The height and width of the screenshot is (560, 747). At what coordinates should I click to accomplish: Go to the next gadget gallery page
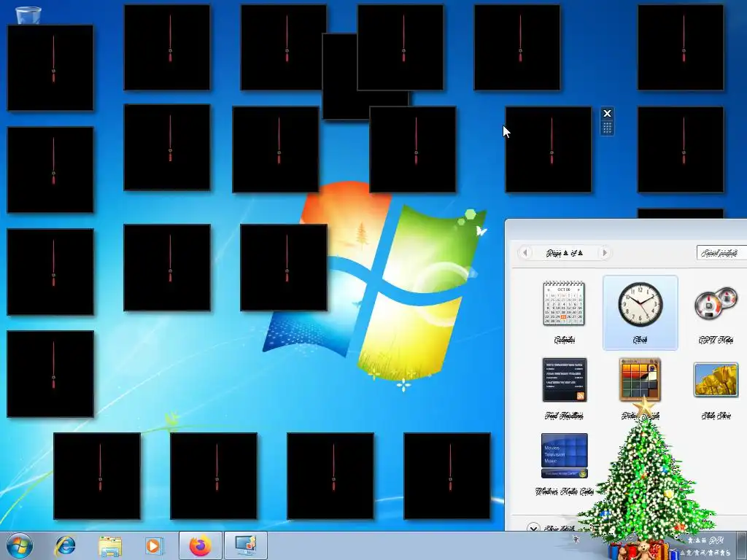(605, 253)
